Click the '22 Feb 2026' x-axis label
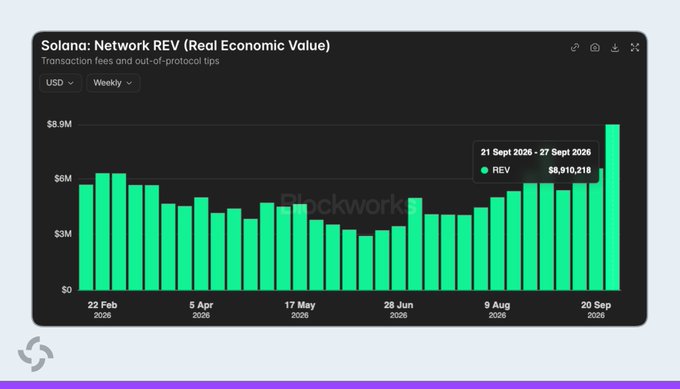680x389 pixels. tap(102, 310)
